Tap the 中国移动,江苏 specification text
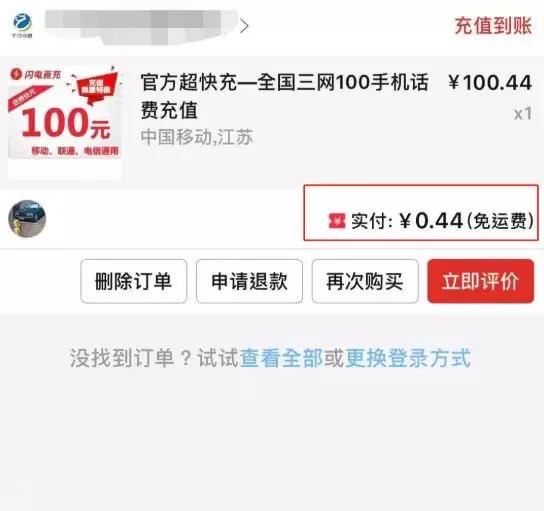 (197, 137)
